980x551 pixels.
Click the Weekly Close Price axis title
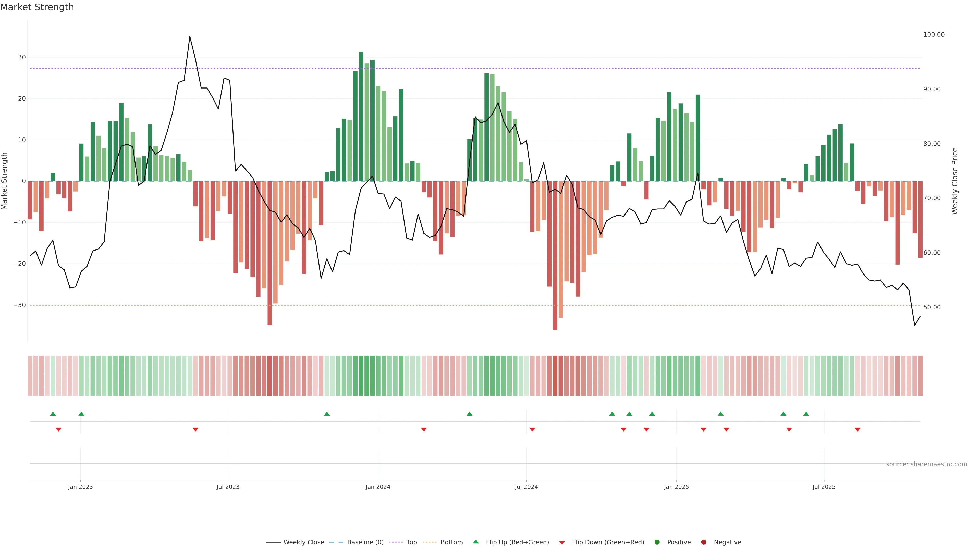pyautogui.click(x=955, y=181)
